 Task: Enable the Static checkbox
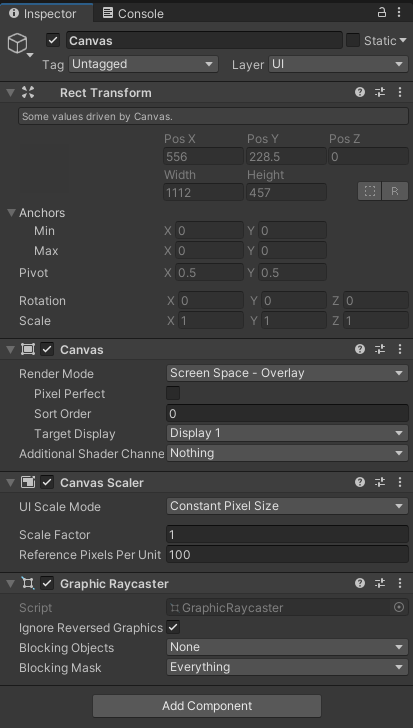point(353,40)
